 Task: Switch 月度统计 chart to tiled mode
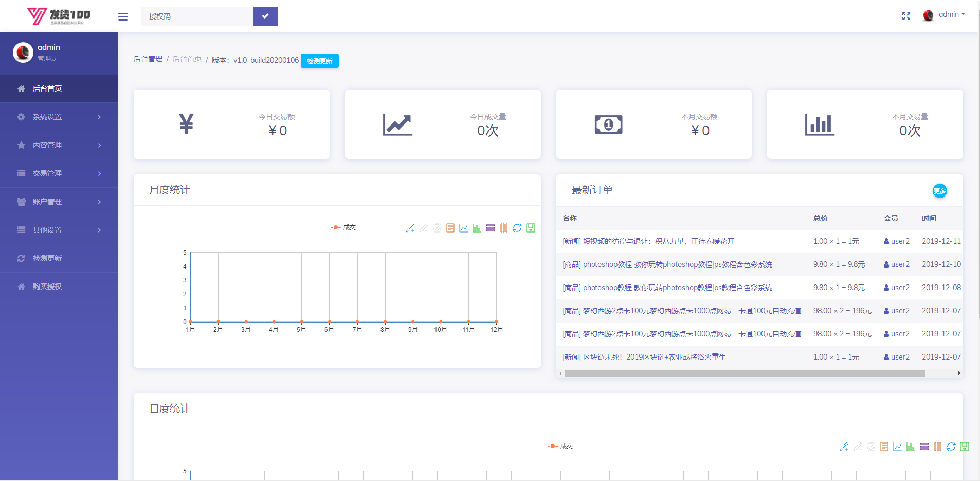pyautogui.click(x=504, y=228)
